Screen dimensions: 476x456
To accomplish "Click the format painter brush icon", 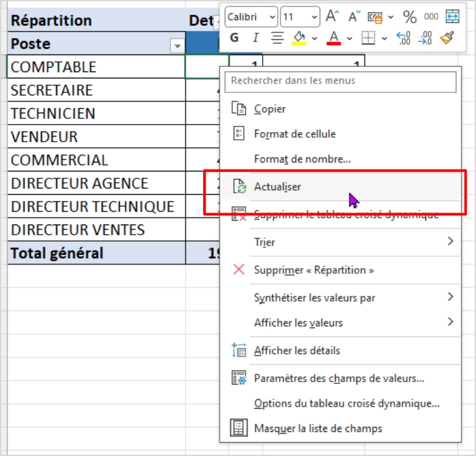I will tap(447, 38).
